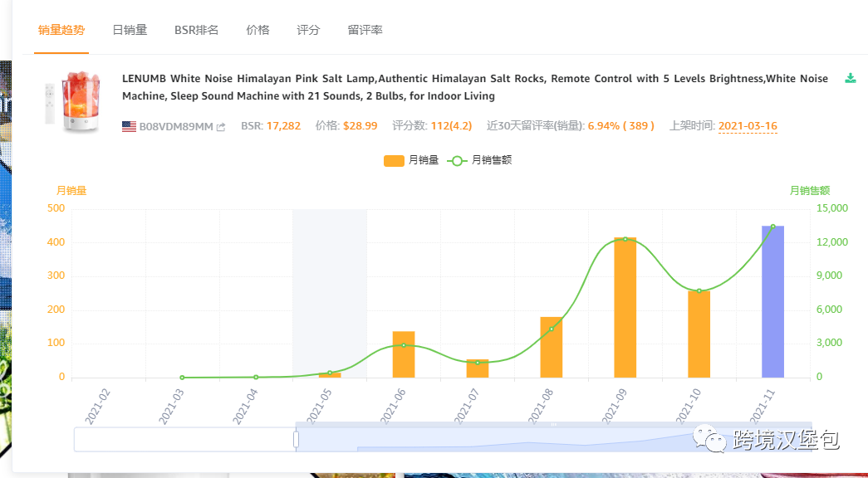The height and width of the screenshot is (478, 868).
Task: Click the review rate 6.94% ( 389 )
Action: 621,125
